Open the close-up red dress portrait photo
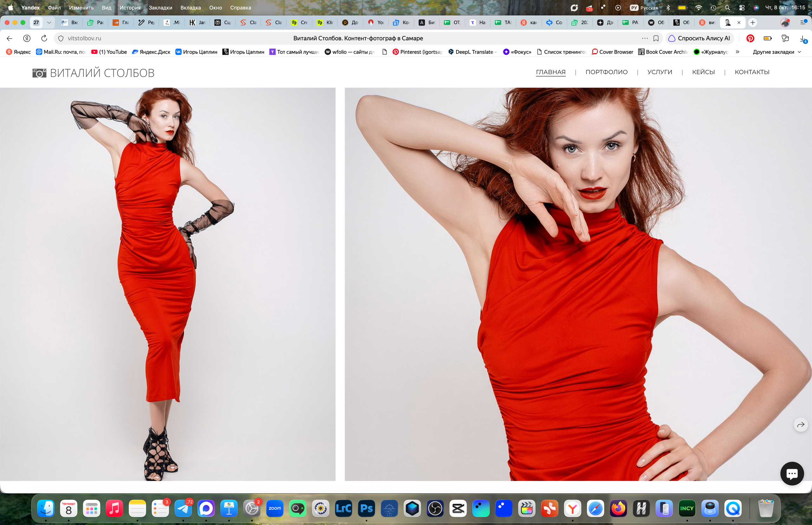This screenshot has width=812, height=525. 578,284
